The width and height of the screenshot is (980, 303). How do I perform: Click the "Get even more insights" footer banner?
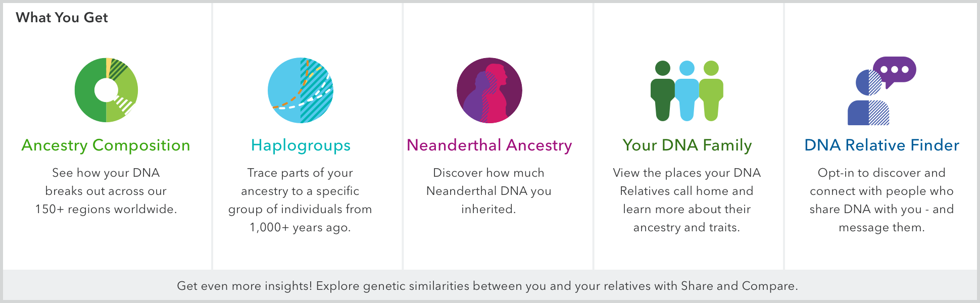pos(487,286)
